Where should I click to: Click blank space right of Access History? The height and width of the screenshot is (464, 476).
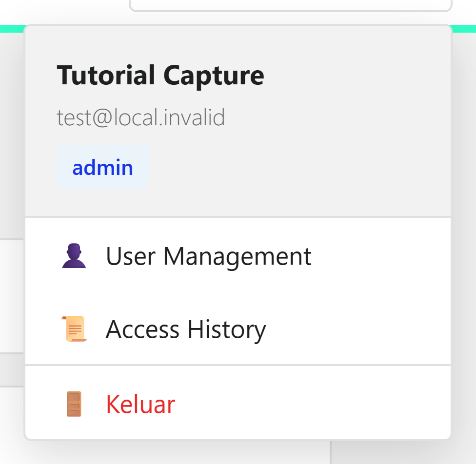358,329
